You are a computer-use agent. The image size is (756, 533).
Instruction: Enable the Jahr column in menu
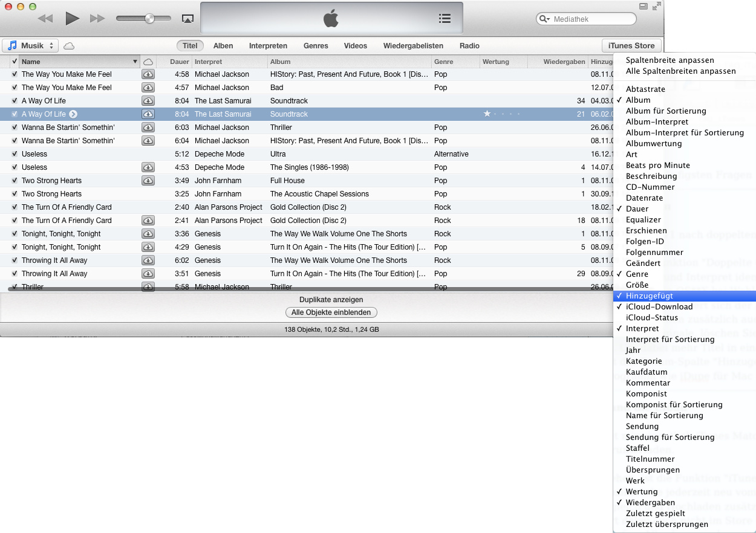685,350
